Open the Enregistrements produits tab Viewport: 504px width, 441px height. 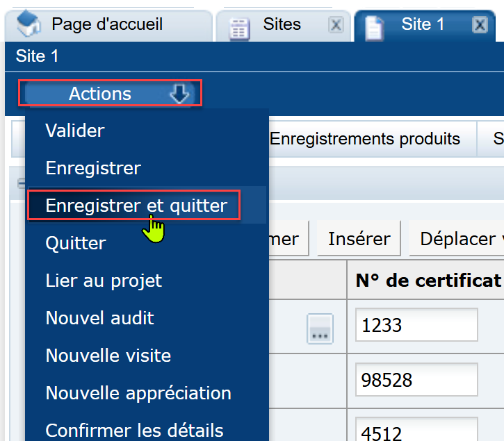pos(365,139)
